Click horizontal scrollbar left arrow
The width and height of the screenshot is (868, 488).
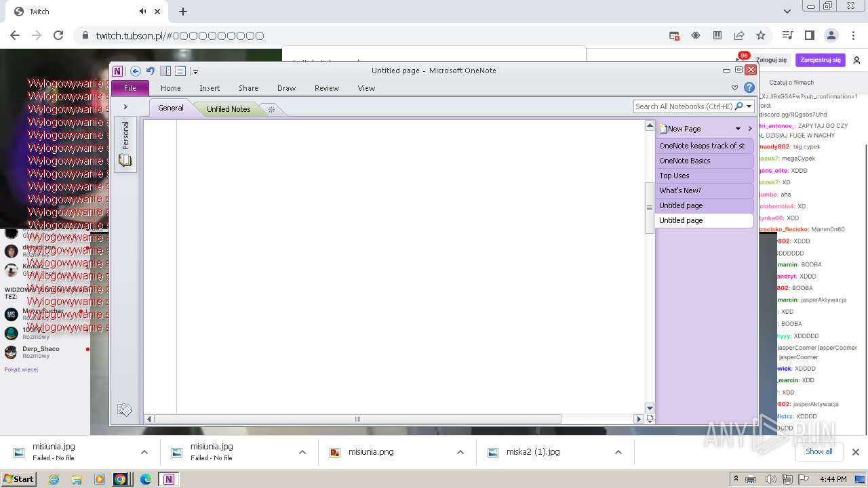click(149, 419)
